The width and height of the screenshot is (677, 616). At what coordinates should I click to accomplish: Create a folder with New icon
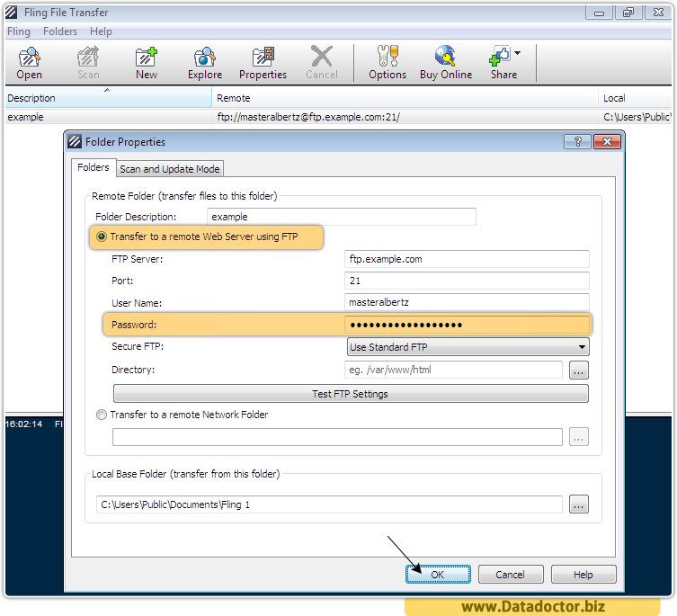pyautogui.click(x=147, y=63)
